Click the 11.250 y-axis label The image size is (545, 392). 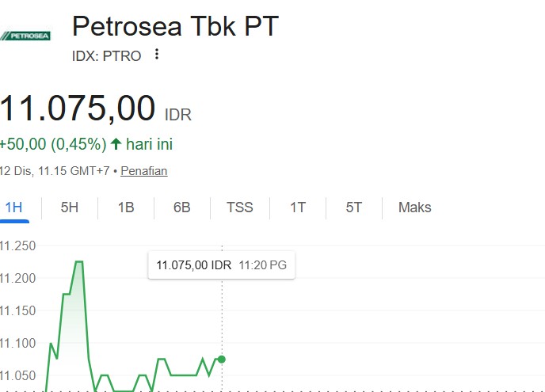(x=19, y=245)
